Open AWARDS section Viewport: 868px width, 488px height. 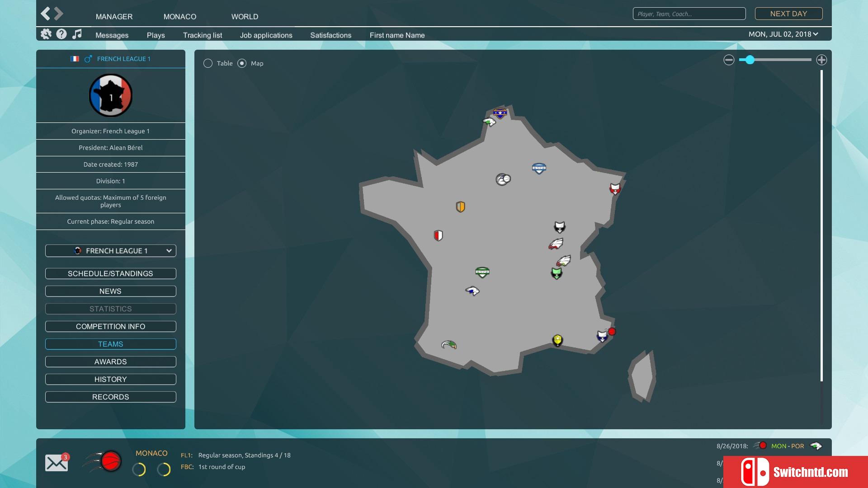coord(111,361)
